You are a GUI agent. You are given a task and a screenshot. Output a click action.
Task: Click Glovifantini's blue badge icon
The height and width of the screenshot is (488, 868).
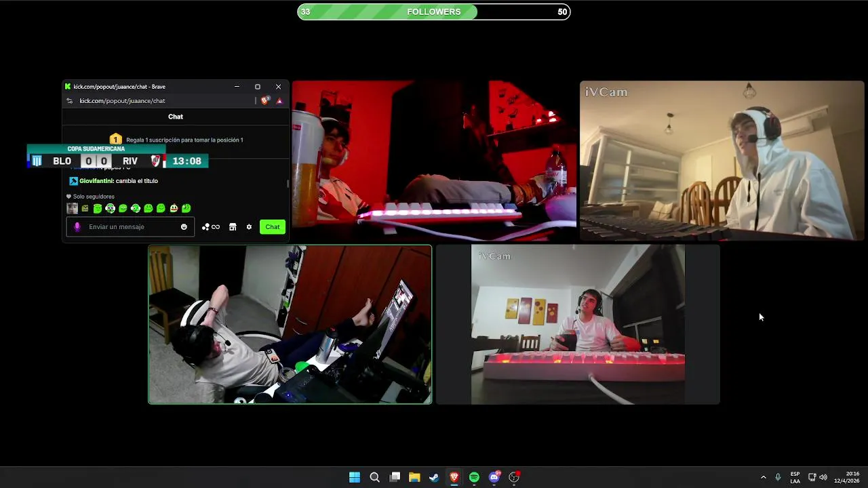click(x=74, y=181)
